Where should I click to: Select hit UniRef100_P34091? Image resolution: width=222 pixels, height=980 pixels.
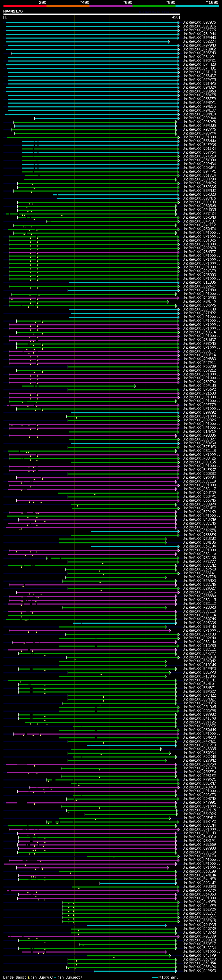pyautogui.click(x=199, y=57)
